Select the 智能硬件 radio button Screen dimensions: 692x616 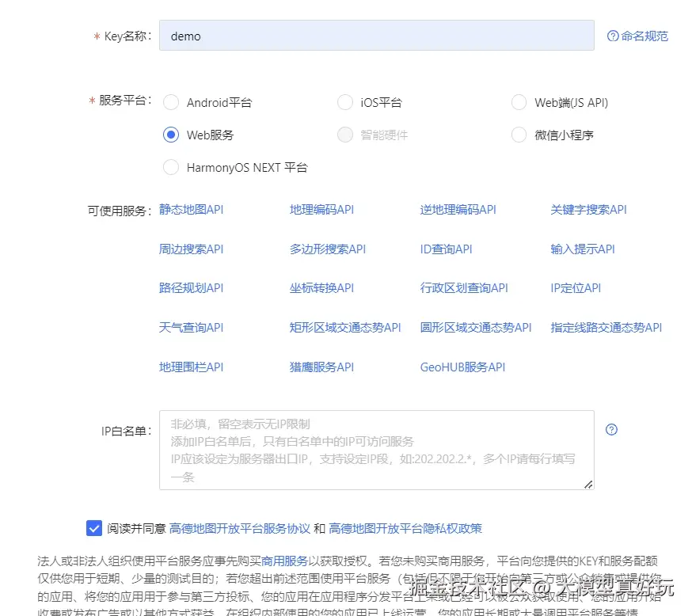(345, 135)
